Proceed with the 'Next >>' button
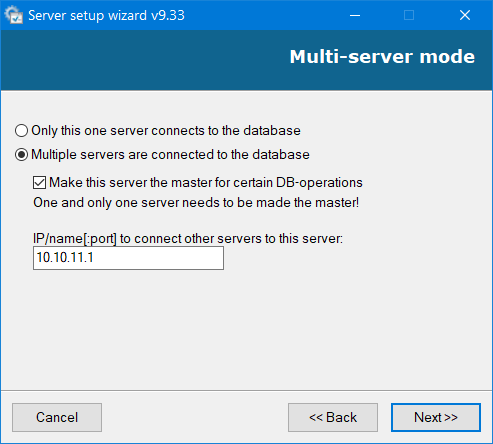493x444 pixels. tap(436, 417)
